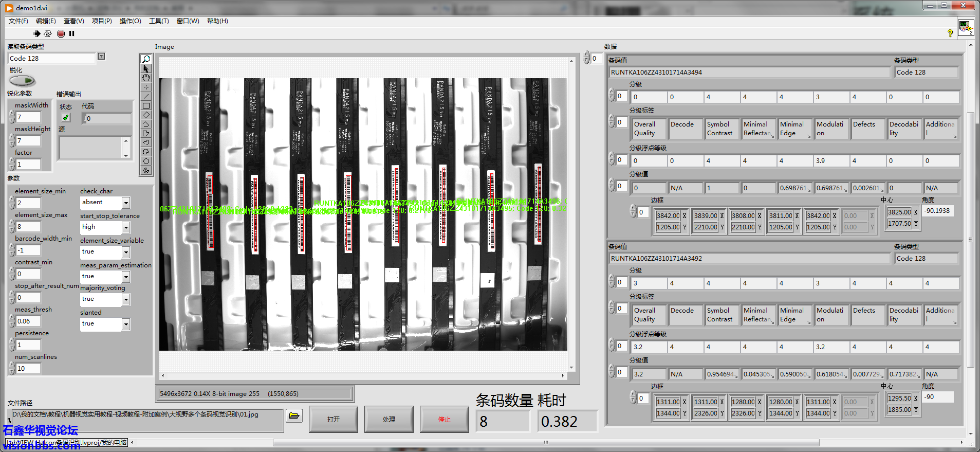The image size is (980, 452).
Task: Click the 文件路径 file path field
Action: click(146, 420)
